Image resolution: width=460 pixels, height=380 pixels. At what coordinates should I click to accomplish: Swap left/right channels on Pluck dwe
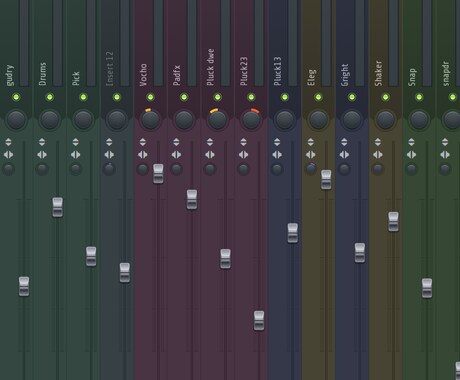210,155
